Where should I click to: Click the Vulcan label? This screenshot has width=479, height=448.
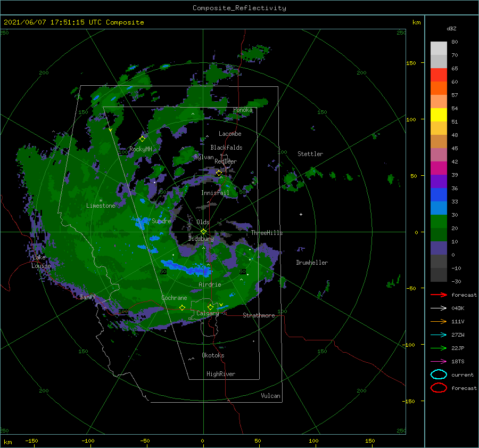(270, 396)
